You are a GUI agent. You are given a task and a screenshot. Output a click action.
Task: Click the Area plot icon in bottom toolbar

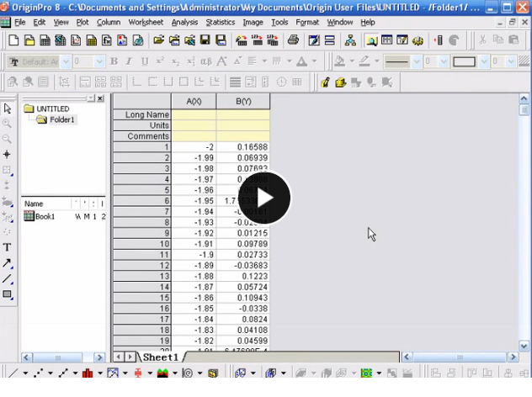click(162, 373)
